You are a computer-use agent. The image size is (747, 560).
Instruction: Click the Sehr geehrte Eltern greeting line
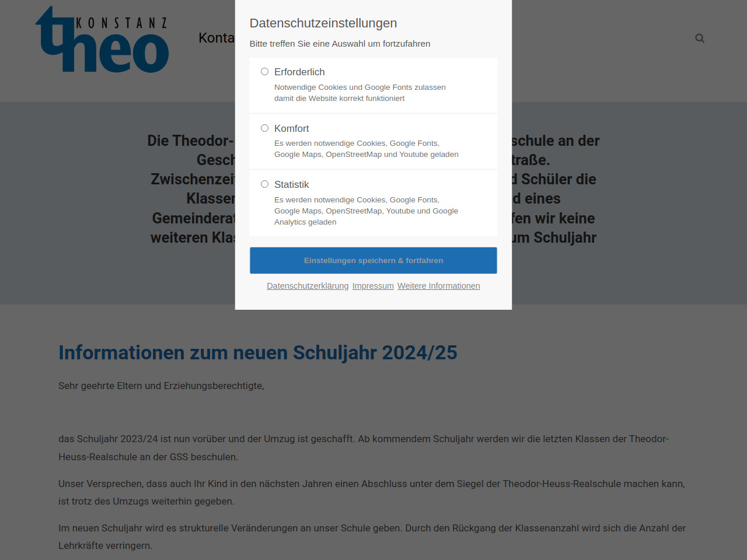(x=161, y=386)
